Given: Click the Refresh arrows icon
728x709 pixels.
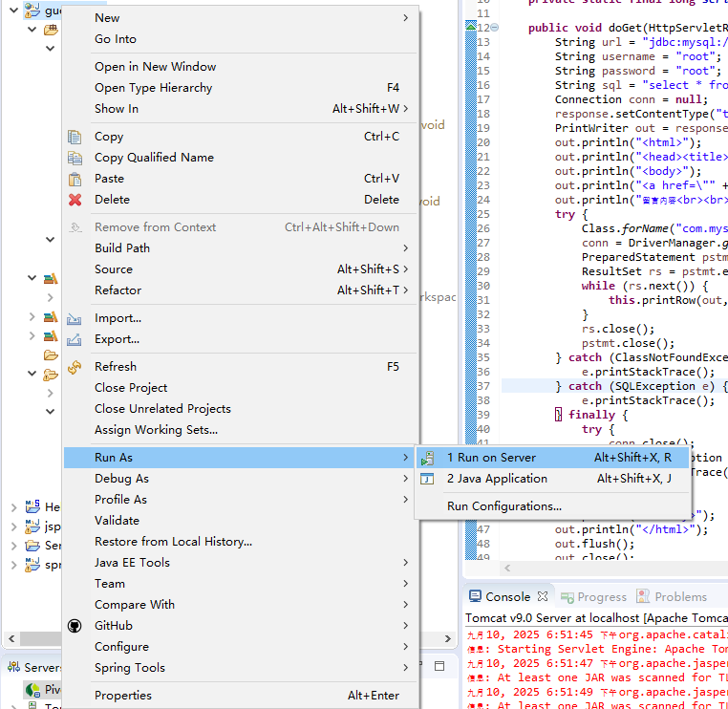Looking at the screenshot, I should coord(75,367).
